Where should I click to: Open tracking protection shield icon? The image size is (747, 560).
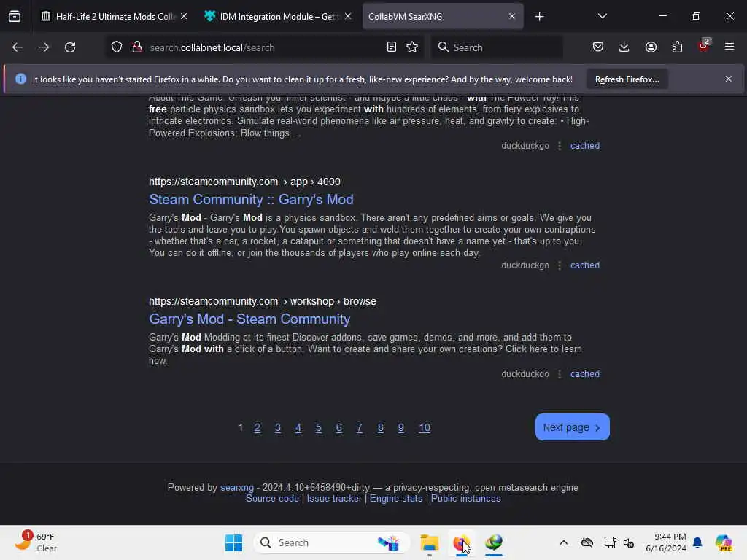pyautogui.click(x=117, y=47)
